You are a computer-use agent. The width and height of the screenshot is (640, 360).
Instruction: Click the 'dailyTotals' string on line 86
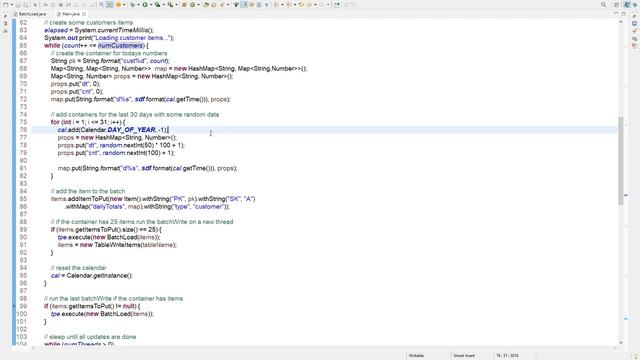108,207
